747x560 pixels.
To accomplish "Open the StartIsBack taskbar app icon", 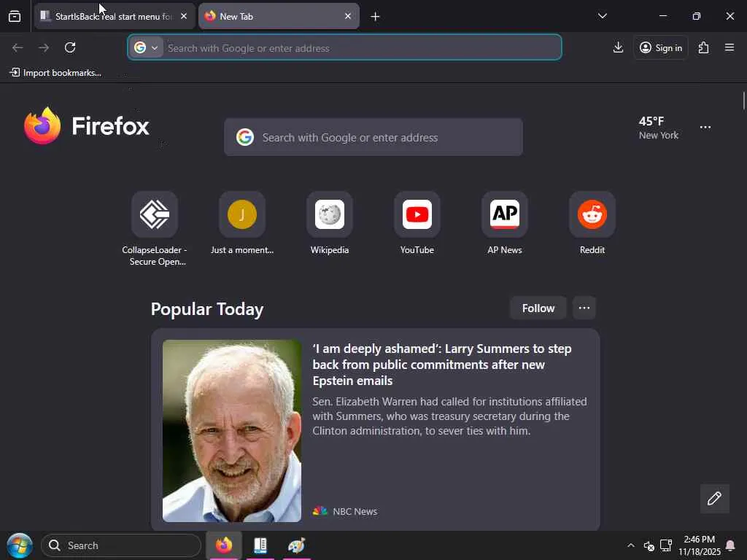I will pyautogui.click(x=260, y=545).
